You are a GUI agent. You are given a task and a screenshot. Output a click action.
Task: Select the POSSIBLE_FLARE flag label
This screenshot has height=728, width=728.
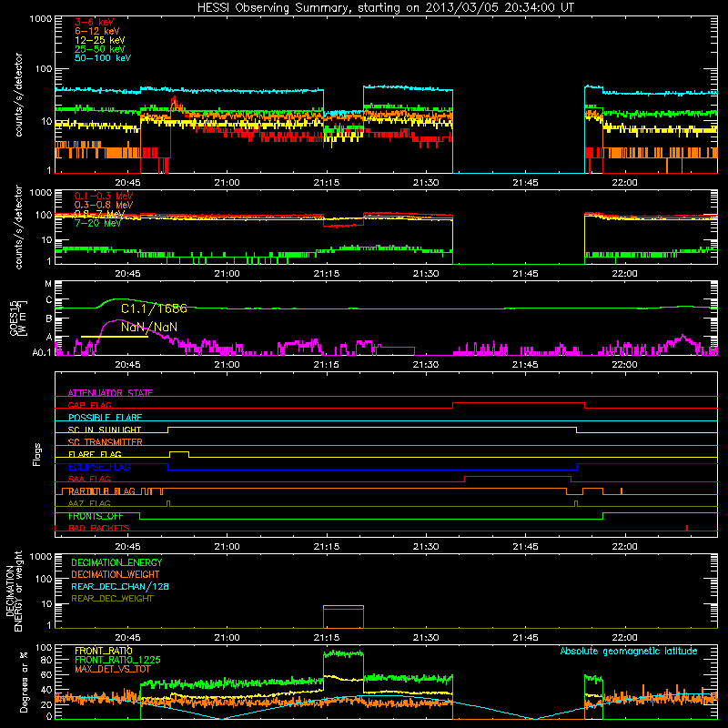coord(105,418)
